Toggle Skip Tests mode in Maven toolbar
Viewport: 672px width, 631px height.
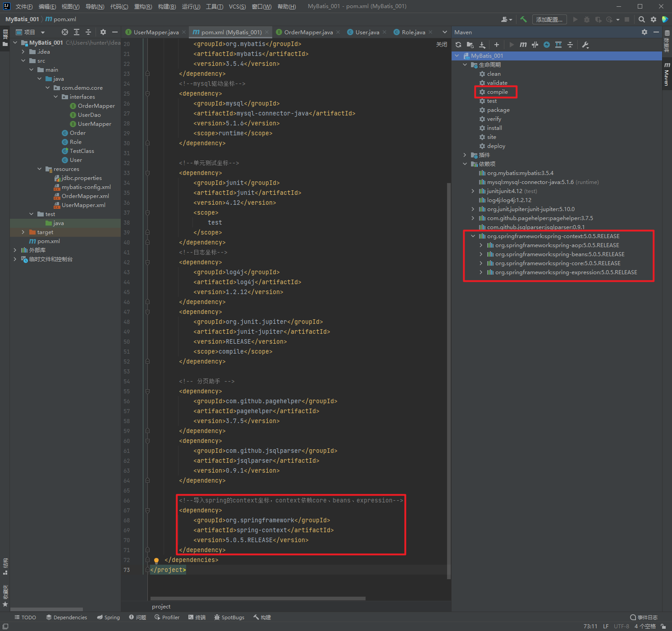547,45
